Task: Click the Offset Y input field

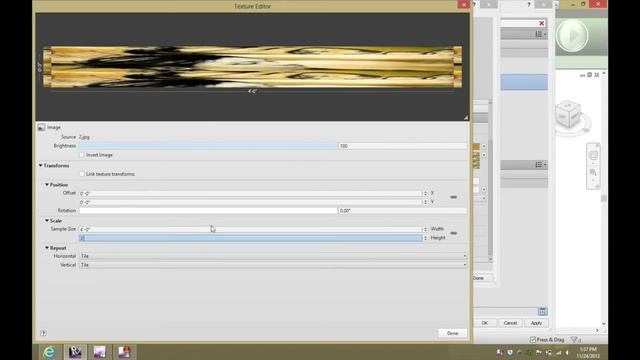Action: tap(250, 202)
